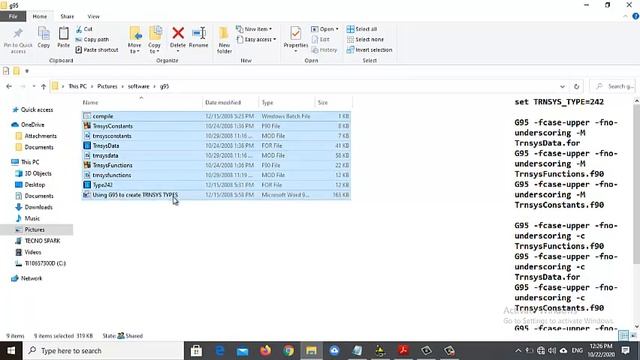Click the Paste ribbon icon
This screenshot has width=640, height=360.
tap(63, 33)
